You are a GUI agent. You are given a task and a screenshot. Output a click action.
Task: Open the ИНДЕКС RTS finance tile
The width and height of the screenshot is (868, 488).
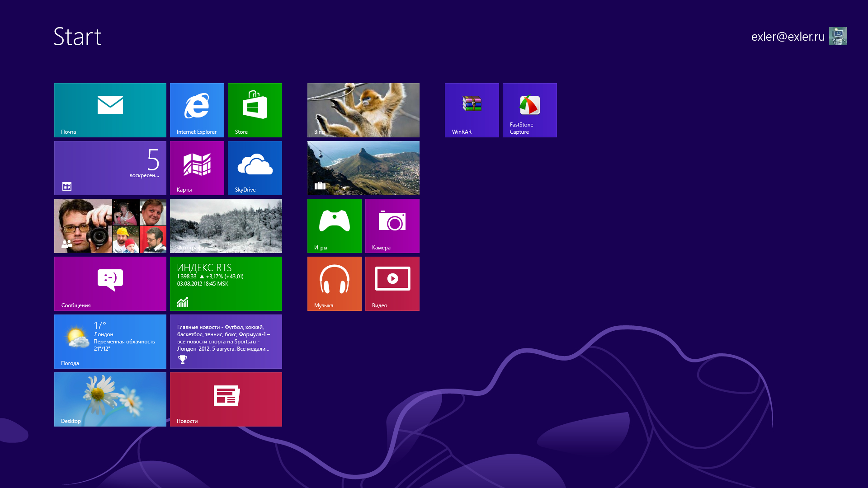pos(226,283)
